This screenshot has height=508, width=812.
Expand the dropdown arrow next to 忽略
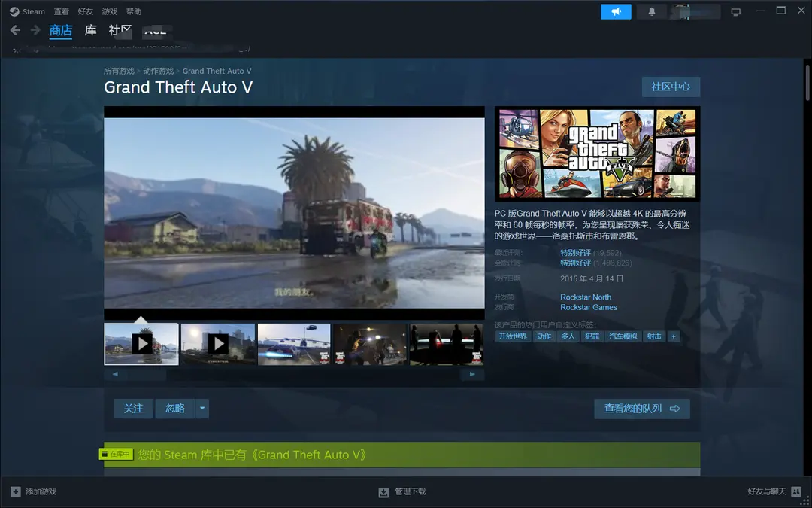(x=202, y=409)
